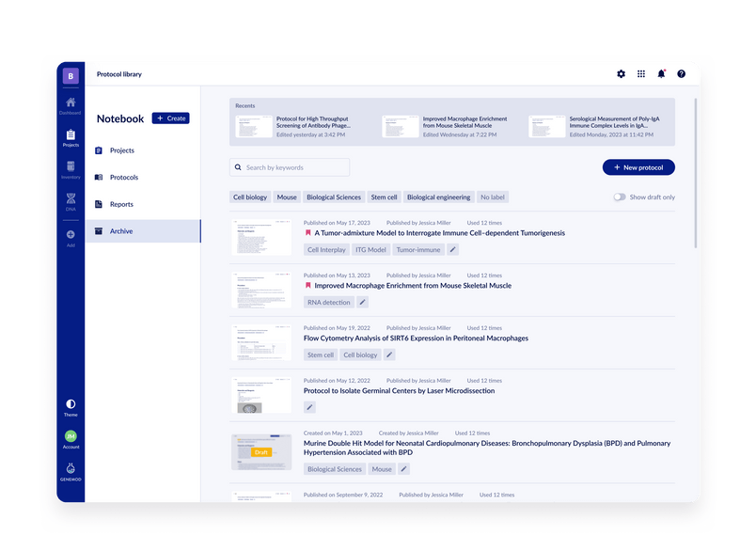Edit labels for the RNA detection protocol

tap(363, 303)
